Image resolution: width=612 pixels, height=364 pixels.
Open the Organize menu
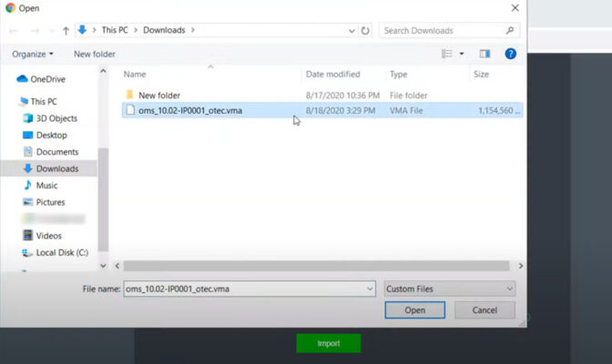(33, 54)
